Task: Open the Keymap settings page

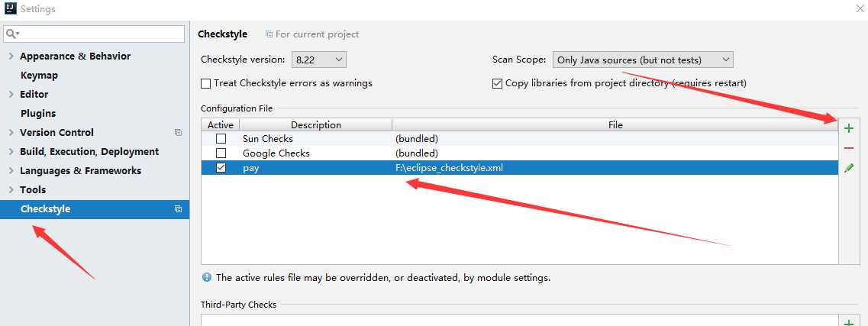Action: 39,76
